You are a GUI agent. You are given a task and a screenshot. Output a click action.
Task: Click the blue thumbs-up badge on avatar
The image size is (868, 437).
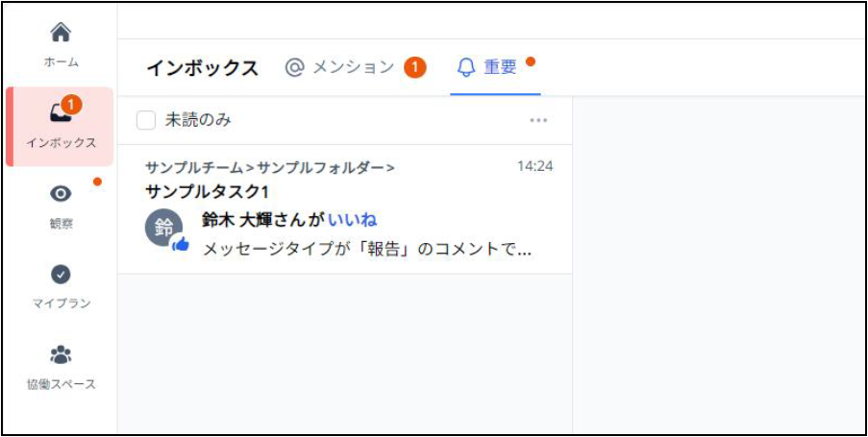[180, 246]
